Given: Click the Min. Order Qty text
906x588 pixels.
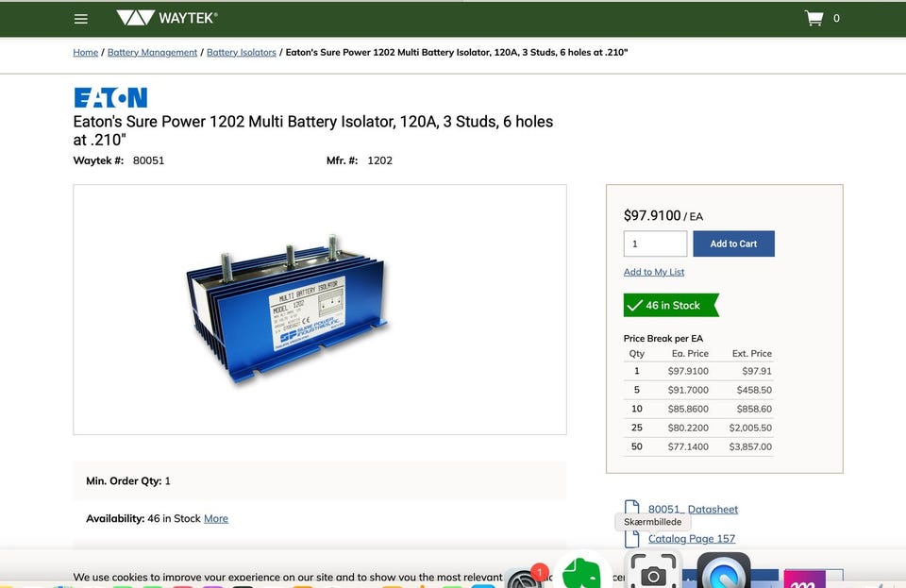Looking at the screenshot, I should [x=128, y=480].
